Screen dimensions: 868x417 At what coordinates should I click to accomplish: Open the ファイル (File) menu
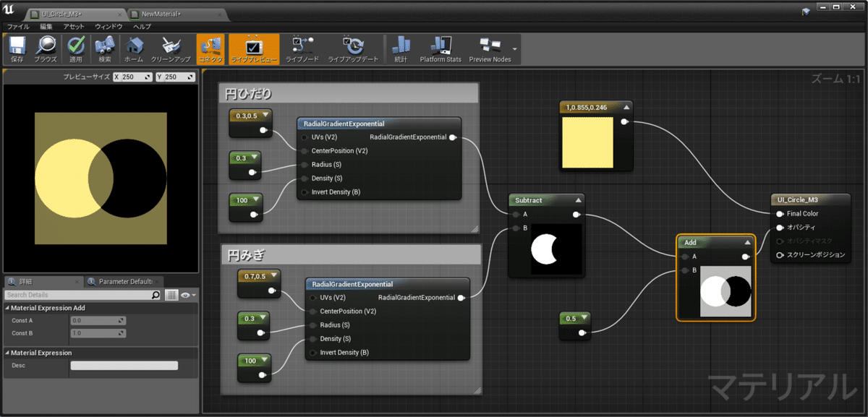(18, 26)
